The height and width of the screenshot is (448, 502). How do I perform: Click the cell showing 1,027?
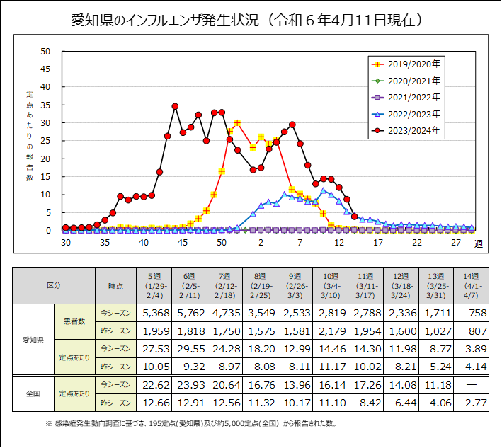click(436, 331)
